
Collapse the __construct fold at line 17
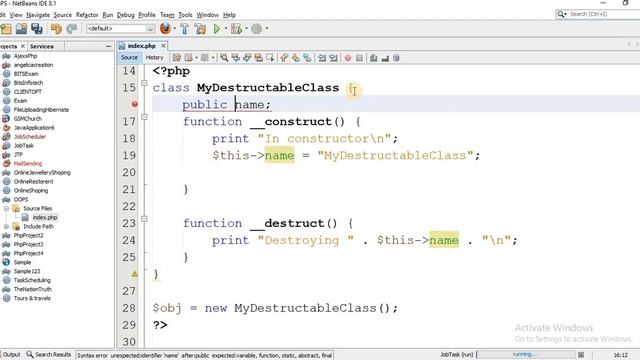[x=144, y=117]
